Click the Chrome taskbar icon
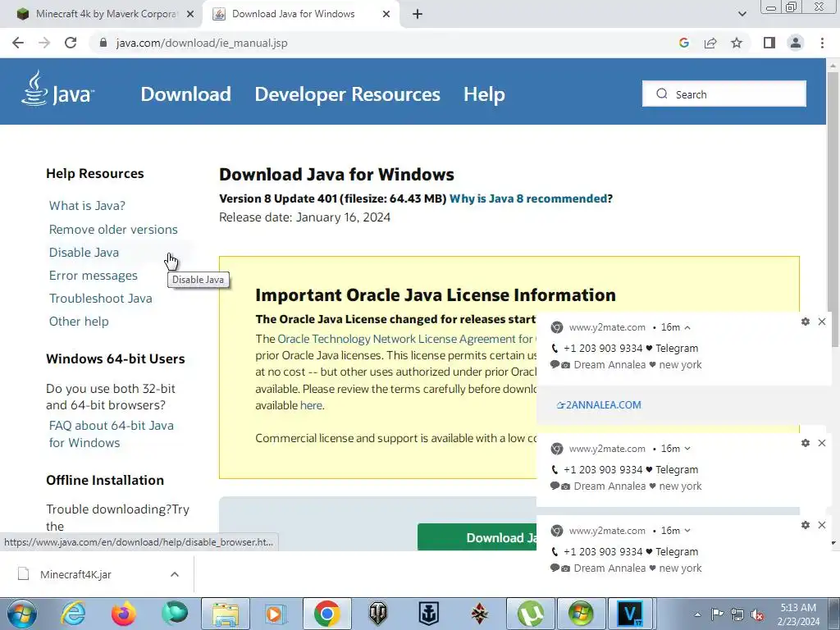This screenshot has width=840, height=630. click(326, 614)
